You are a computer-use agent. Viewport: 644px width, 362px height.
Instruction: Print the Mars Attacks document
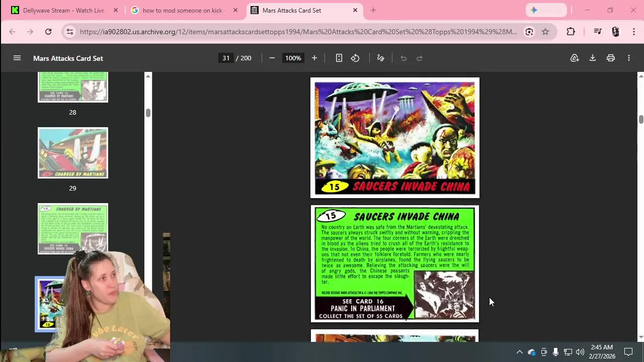pyautogui.click(x=611, y=58)
